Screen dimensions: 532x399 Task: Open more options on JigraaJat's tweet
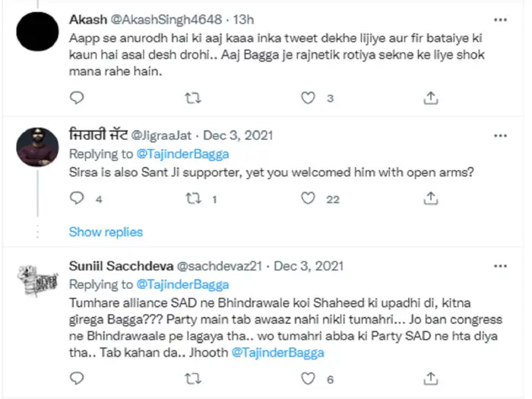click(500, 135)
